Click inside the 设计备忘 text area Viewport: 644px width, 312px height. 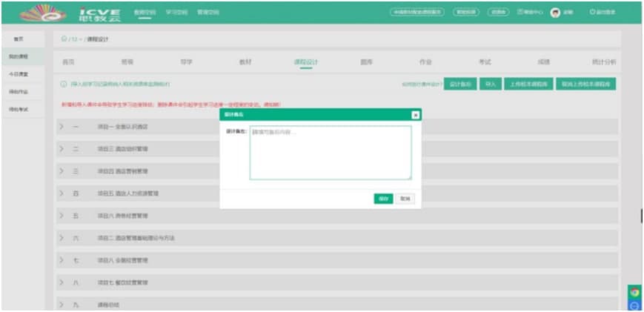coord(331,153)
